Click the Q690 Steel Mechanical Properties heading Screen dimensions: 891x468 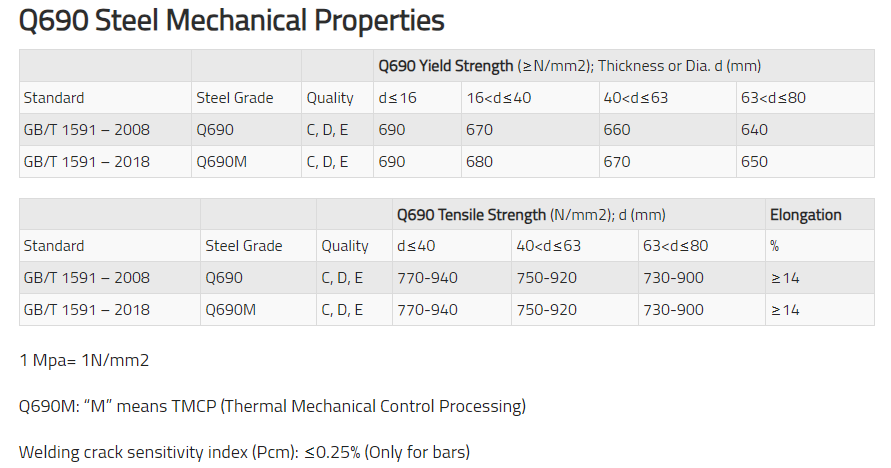pyautogui.click(x=232, y=20)
